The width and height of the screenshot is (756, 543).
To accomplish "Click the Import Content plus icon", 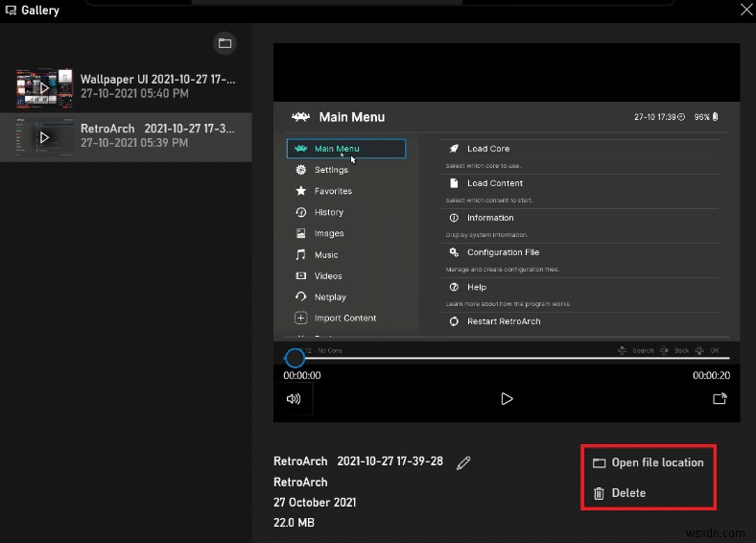I will click(301, 319).
